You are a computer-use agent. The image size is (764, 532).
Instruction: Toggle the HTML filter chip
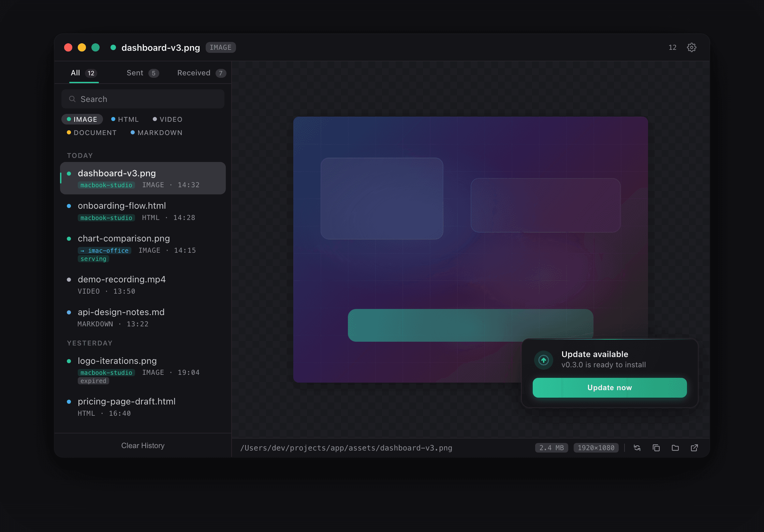(x=125, y=119)
